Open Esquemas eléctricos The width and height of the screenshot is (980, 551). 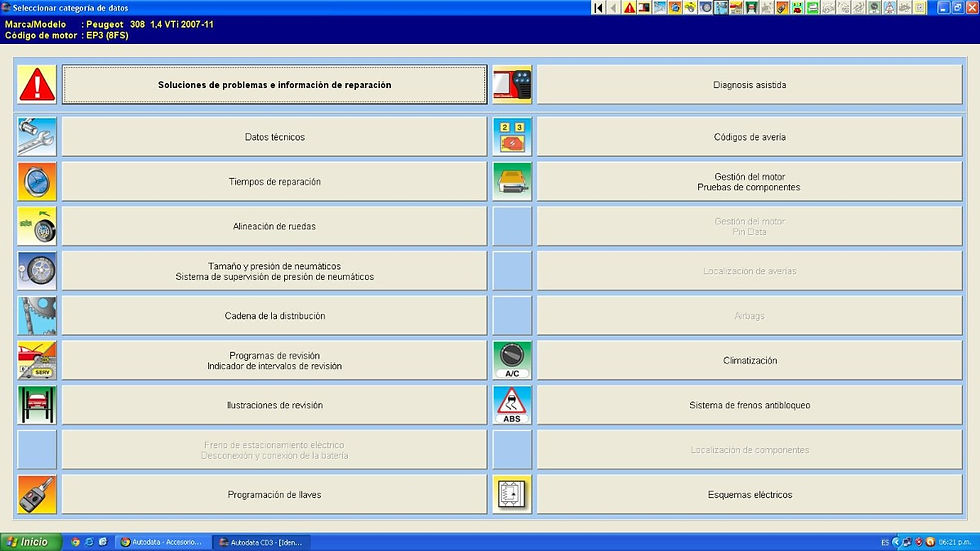pyautogui.click(x=749, y=494)
